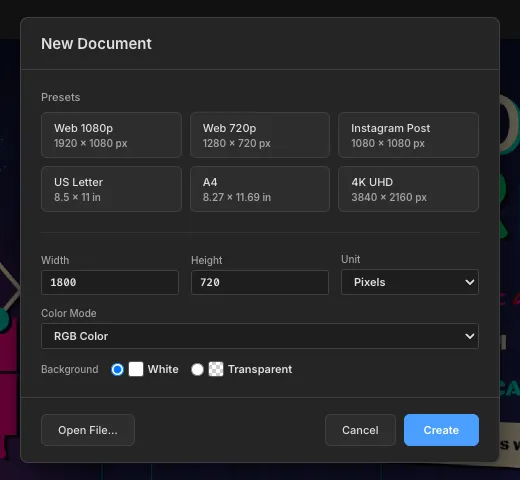520x480 pixels.
Task: Select the Transparent background radio button
Action: [x=197, y=369]
